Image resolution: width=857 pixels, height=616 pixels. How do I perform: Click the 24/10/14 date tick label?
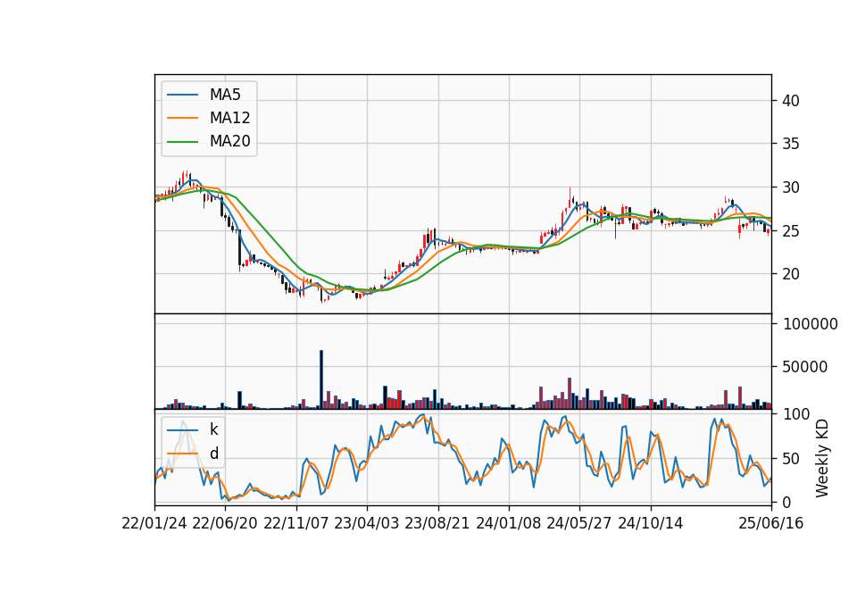click(651, 524)
